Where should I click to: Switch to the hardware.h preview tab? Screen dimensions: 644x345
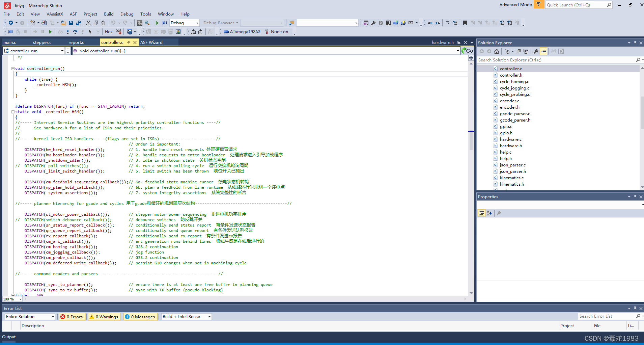pos(443,43)
